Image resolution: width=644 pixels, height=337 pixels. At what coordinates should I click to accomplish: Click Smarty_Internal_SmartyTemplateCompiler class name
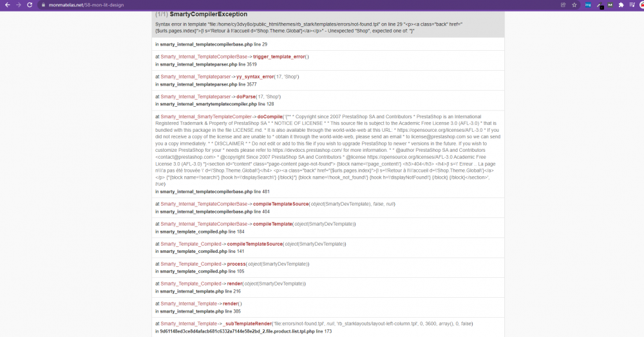[206, 117]
